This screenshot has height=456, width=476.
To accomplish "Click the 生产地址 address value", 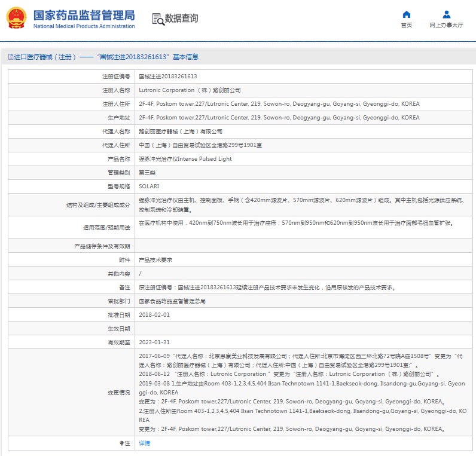I will tap(279, 118).
